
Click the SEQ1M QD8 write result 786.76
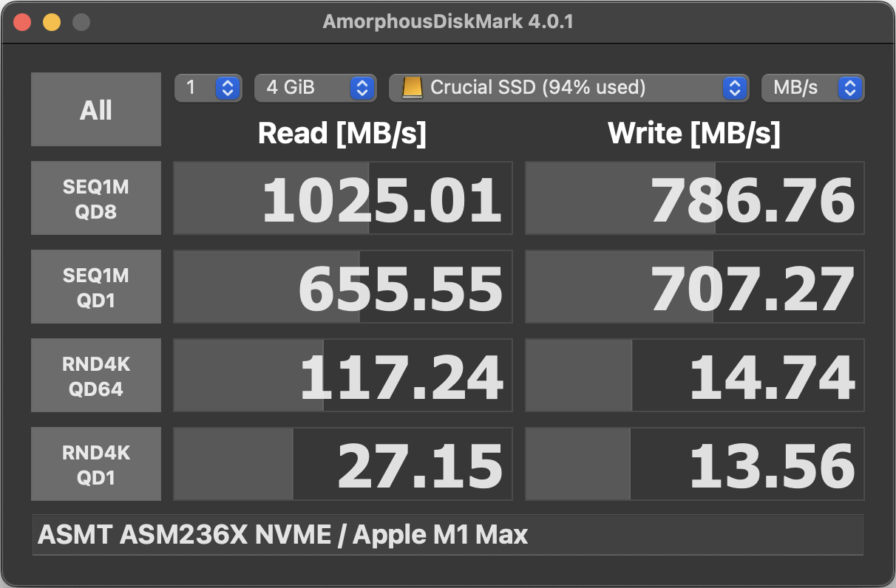tap(695, 198)
